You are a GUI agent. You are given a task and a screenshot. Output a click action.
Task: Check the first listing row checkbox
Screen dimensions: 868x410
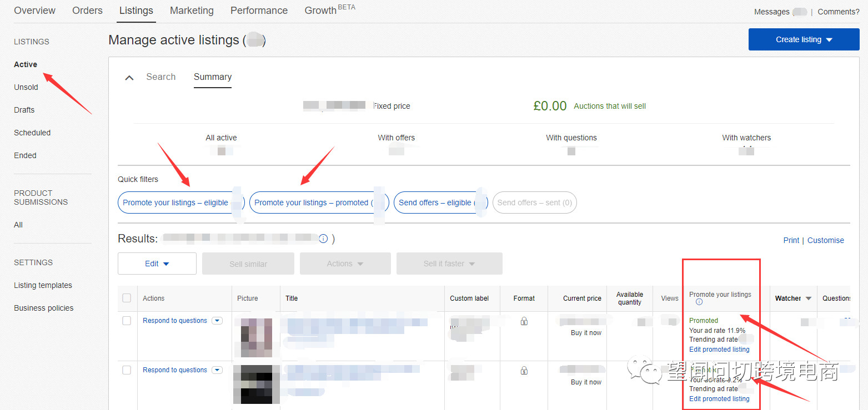(127, 321)
